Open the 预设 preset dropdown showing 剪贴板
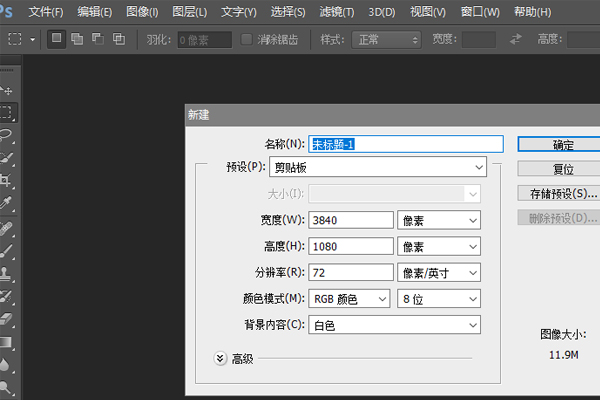Screen dimensions: 600x400 point(378,167)
